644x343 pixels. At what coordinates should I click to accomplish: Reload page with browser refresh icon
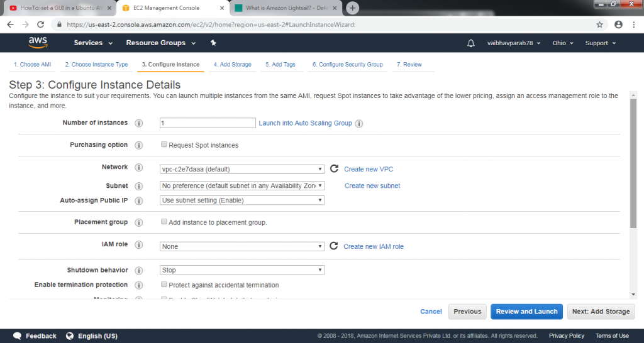41,24
